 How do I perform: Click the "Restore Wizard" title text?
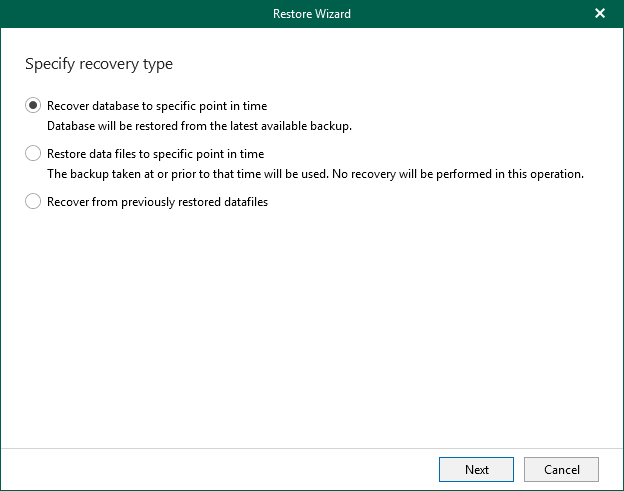point(311,14)
